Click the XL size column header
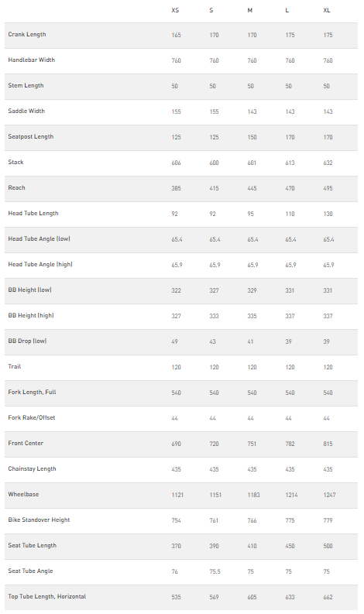364x614 pixels. coord(327,10)
